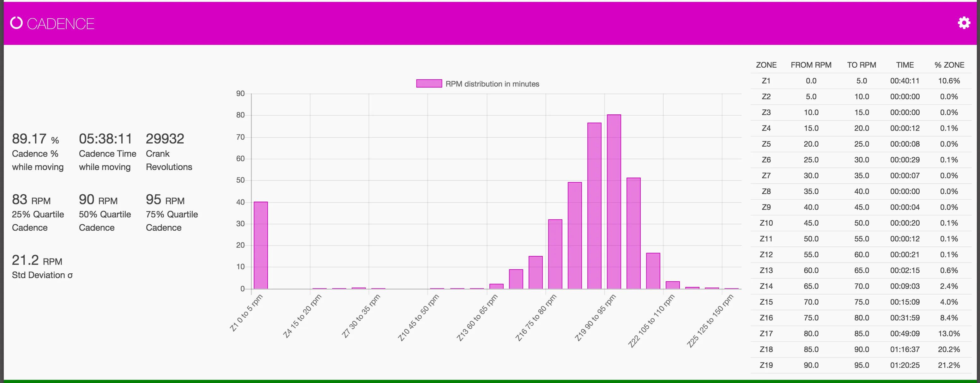Screen dimensions: 980x383
Task: Click the 01:16:37 time cell for Z18
Action: 905,349
